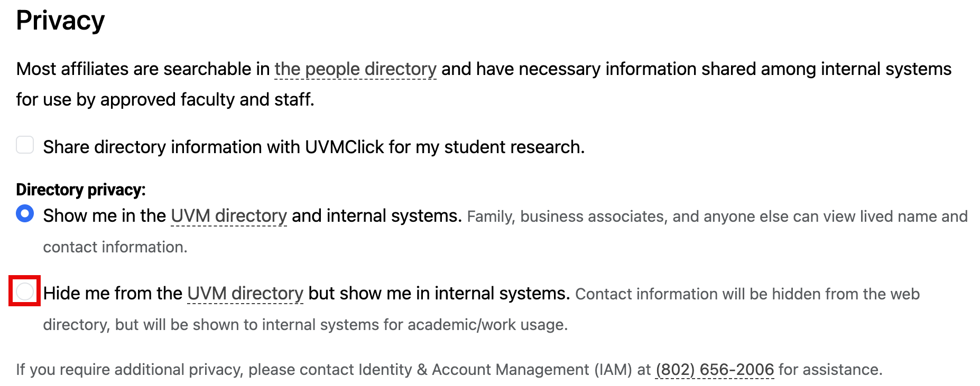Click "Most affiliates are searchable in" text
The width and height of the screenshot is (980, 386).
143,69
